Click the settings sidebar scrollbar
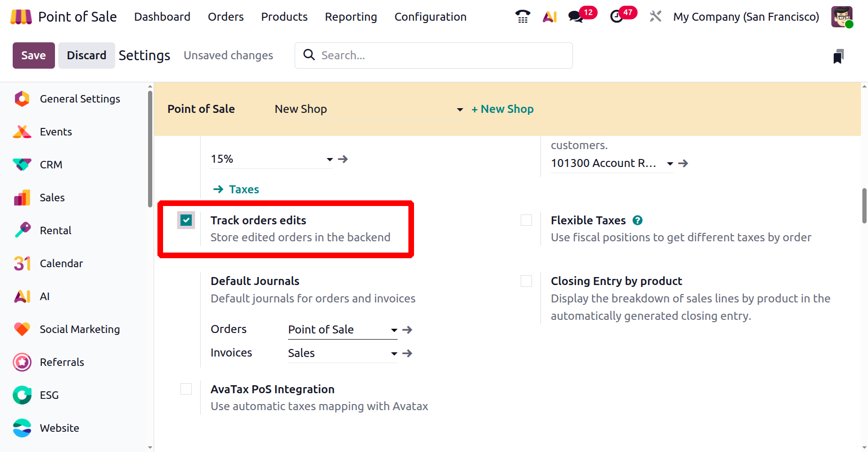This screenshot has width=868, height=452. point(150,151)
